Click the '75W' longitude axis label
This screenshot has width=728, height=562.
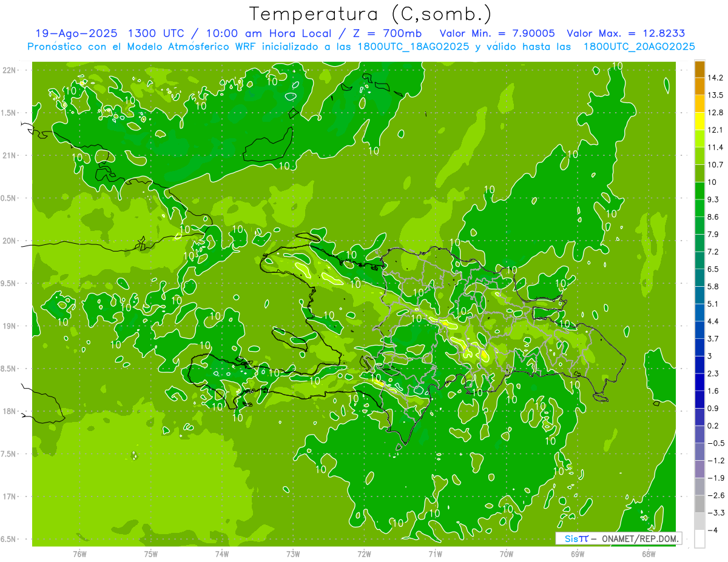pyautogui.click(x=151, y=554)
